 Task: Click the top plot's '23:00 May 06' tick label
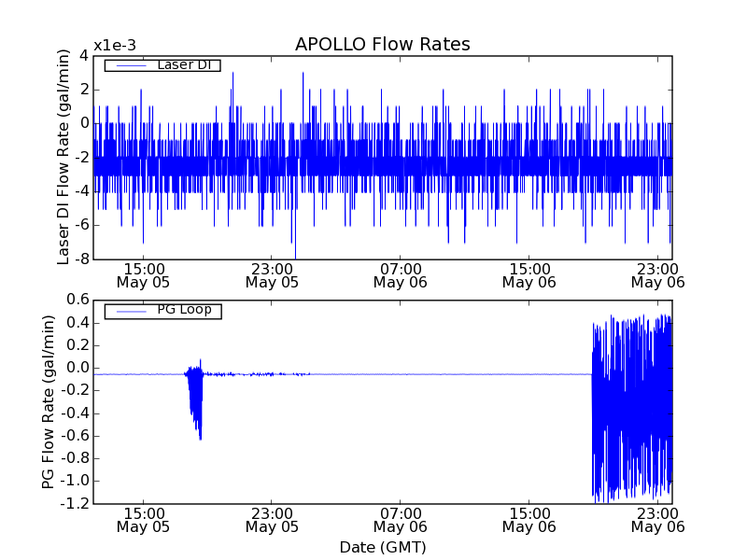[657, 275]
